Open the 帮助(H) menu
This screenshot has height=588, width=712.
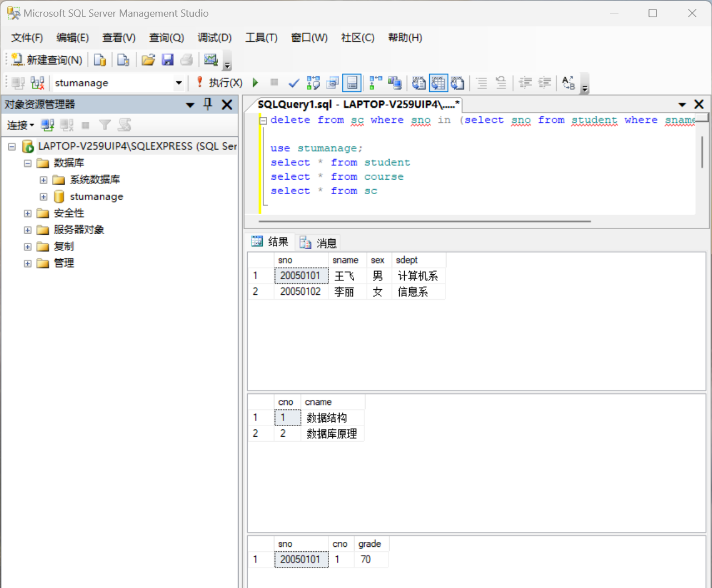click(x=405, y=38)
